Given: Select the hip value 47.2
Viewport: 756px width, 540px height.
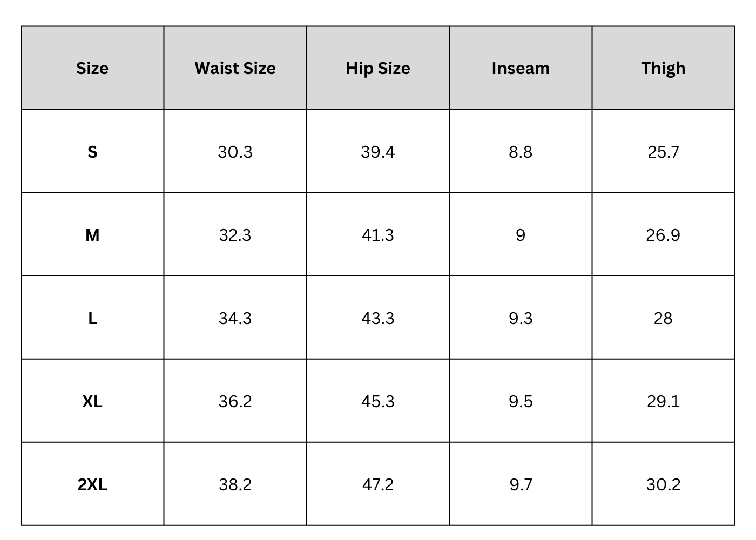Looking at the screenshot, I should point(378,484).
